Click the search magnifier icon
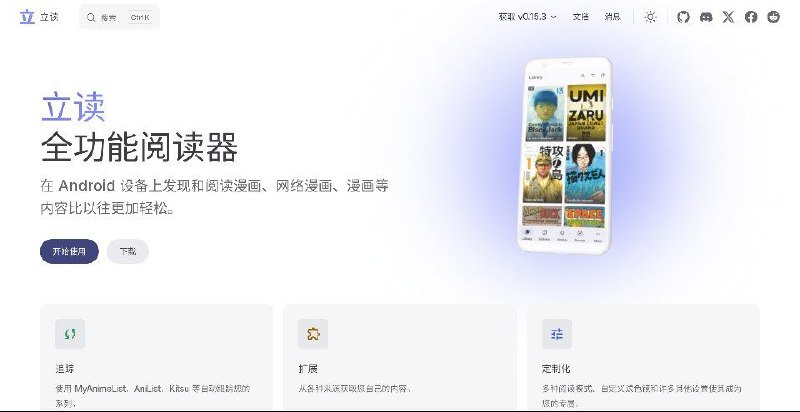 (x=91, y=17)
